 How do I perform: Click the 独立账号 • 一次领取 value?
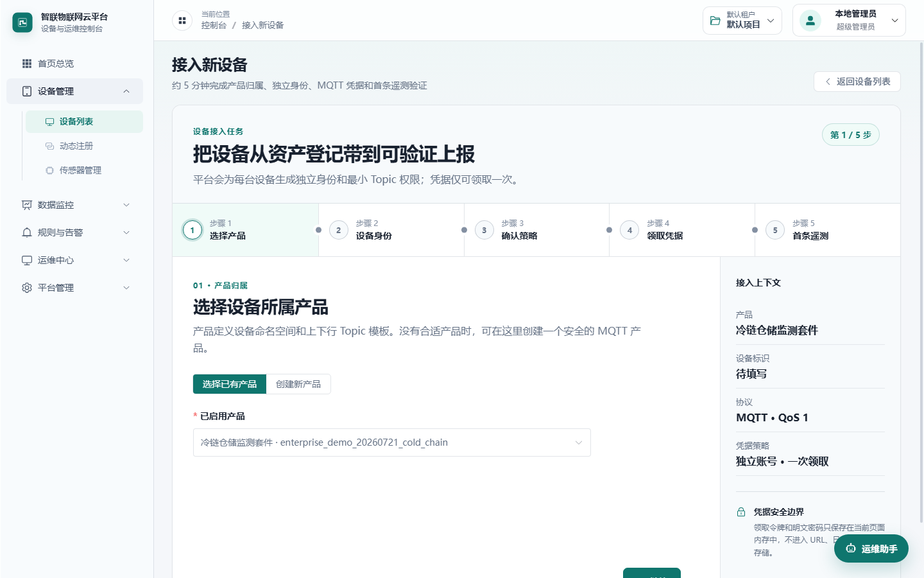click(782, 461)
